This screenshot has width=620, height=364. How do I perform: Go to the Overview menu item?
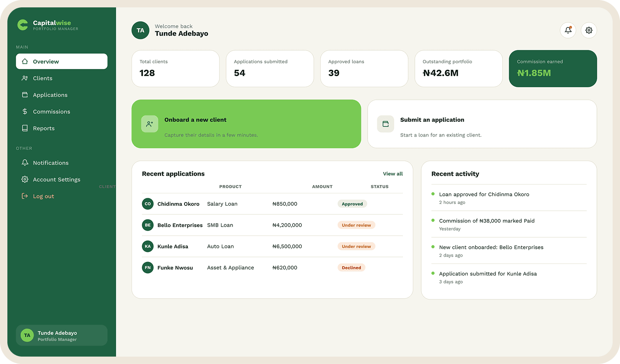(62, 61)
